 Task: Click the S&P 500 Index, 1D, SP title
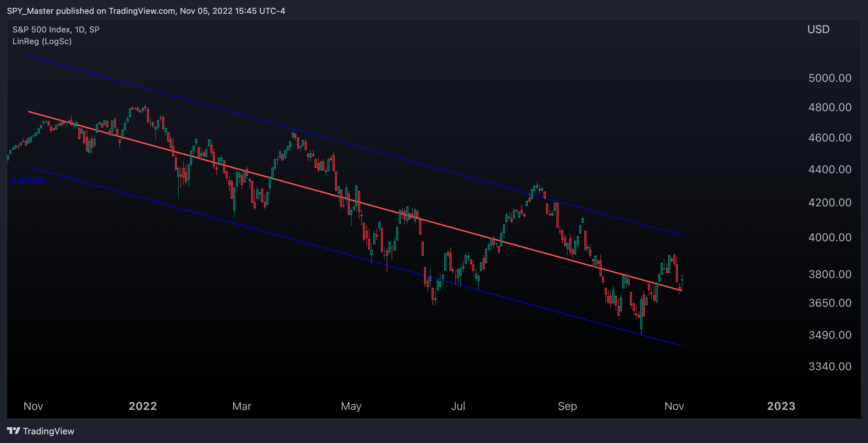click(x=56, y=30)
